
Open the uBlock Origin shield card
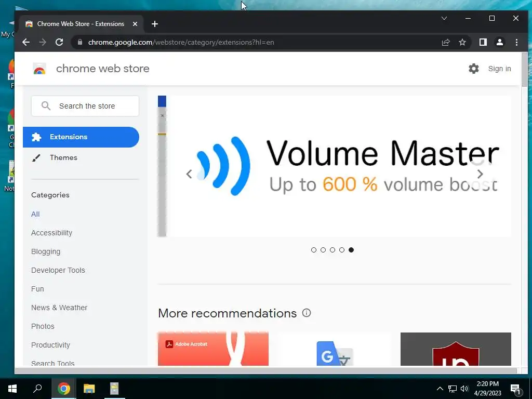[x=456, y=349]
